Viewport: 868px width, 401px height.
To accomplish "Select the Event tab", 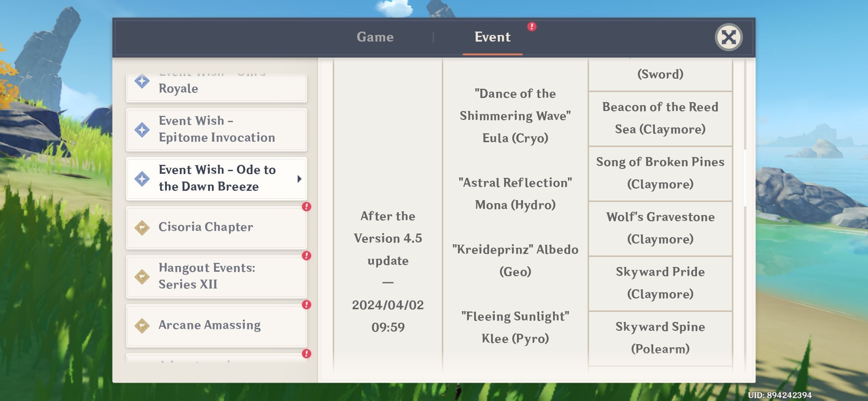I will tap(492, 37).
